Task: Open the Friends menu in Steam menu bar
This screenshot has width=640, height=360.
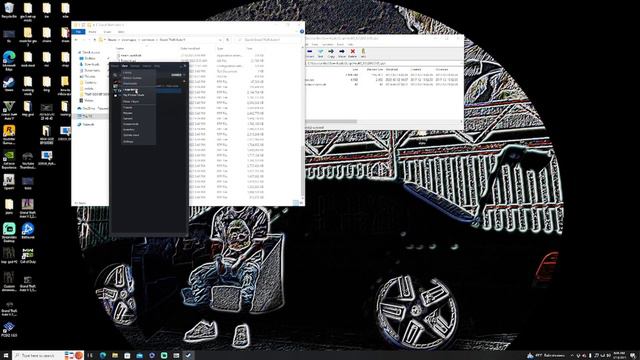Action: [135, 66]
